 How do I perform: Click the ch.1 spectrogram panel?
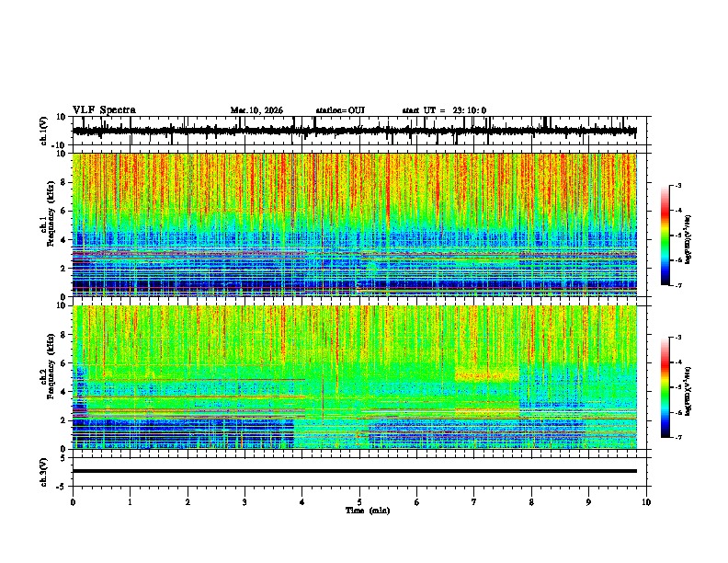[x=354, y=224]
